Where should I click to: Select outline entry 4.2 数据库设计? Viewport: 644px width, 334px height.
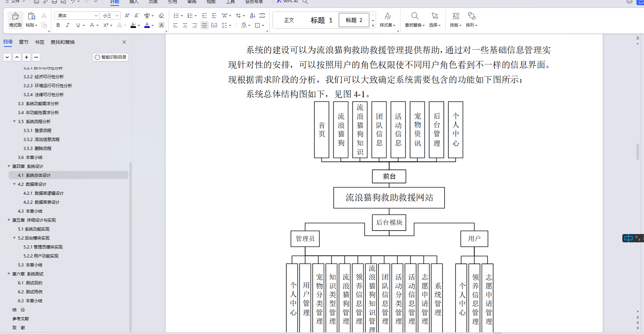pos(35,184)
